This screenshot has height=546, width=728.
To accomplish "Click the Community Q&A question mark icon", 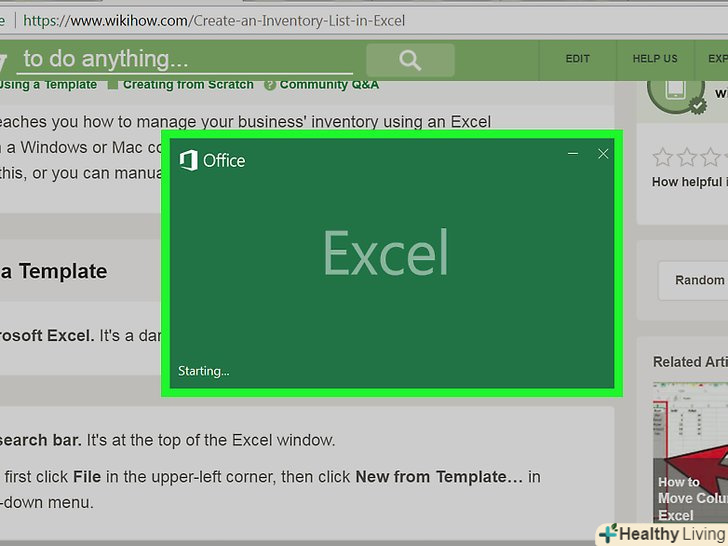I will point(270,85).
